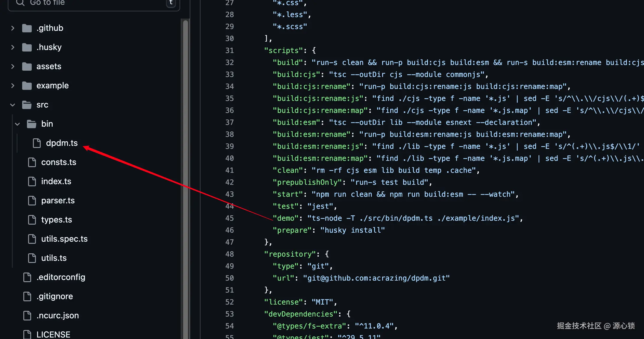Open consts.ts in the file tree
Image resolution: width=644 pixels, height=339 pixels.
coord(59,162)
